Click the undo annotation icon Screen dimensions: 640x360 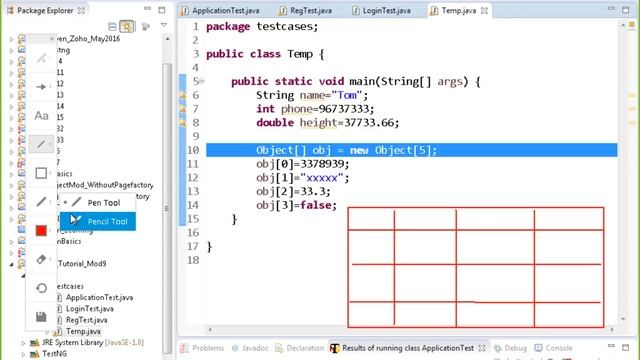pos(41,288)
